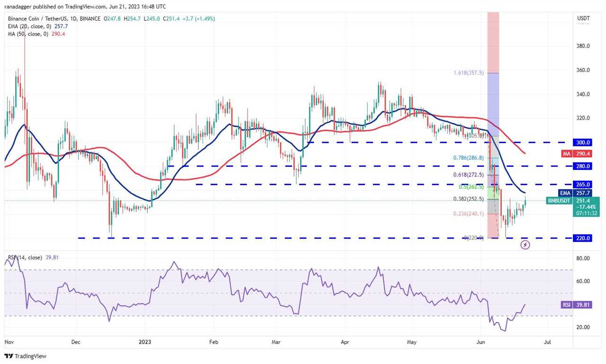
Task: Click the RSI axis 80.00 tick
Action: click(583, 258)
